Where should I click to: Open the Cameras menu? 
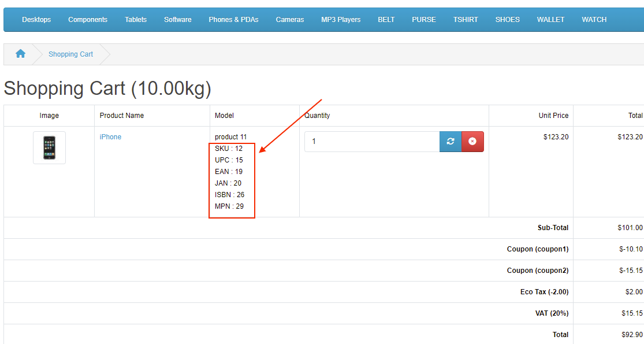290,19
